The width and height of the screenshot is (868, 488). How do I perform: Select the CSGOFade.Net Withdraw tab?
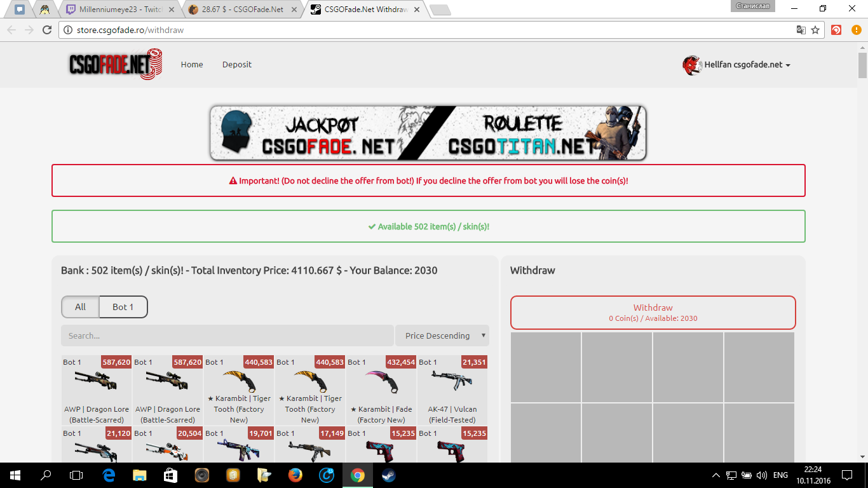(363, 10)
